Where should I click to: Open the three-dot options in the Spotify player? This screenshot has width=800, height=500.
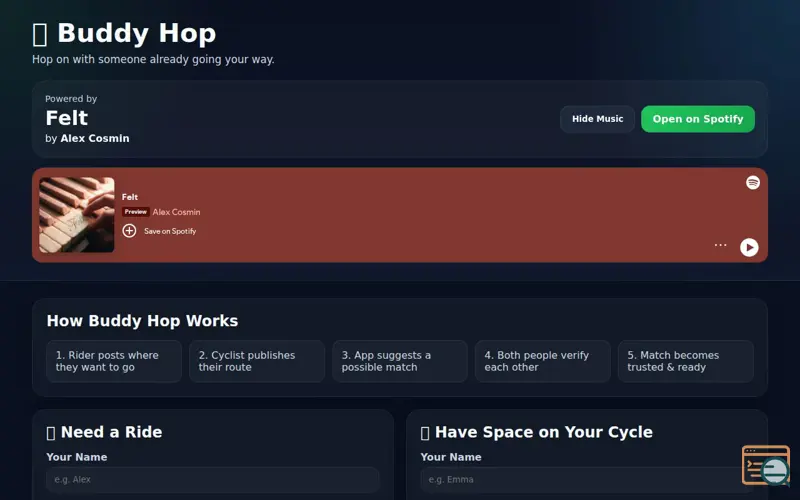(720, 245)
